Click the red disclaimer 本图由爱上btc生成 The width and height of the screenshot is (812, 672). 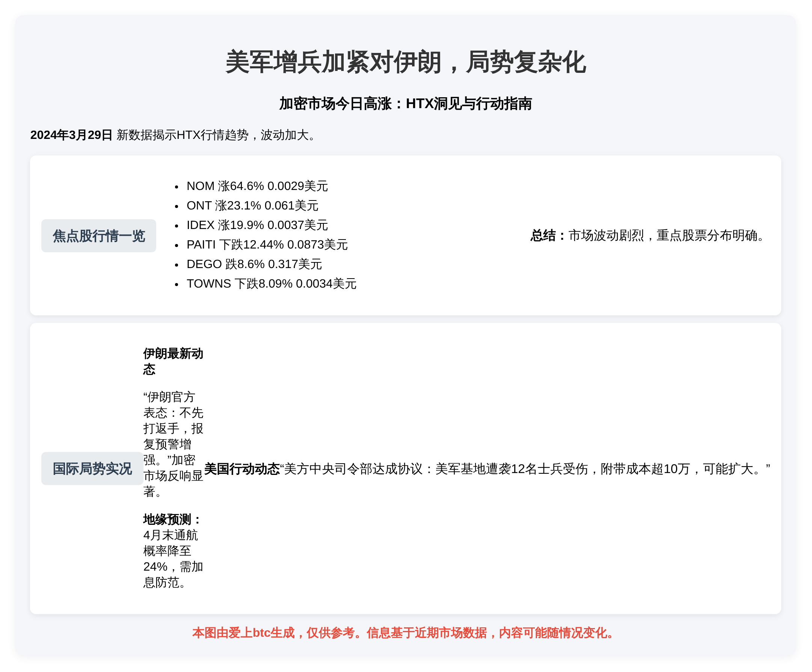pyautogui.click(x=405, y=633)
